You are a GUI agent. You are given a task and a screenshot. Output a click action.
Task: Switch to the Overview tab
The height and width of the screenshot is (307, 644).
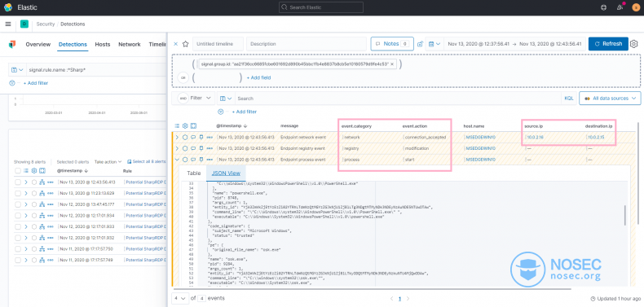pos(38,44)
